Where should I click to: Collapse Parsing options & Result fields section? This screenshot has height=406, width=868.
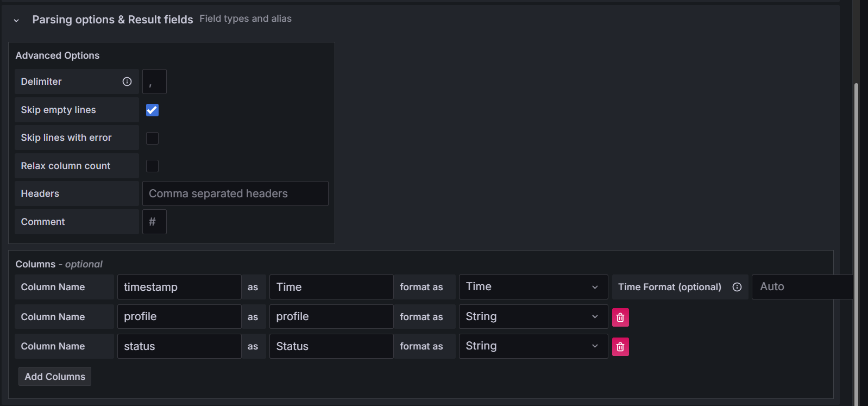[17, 20]
